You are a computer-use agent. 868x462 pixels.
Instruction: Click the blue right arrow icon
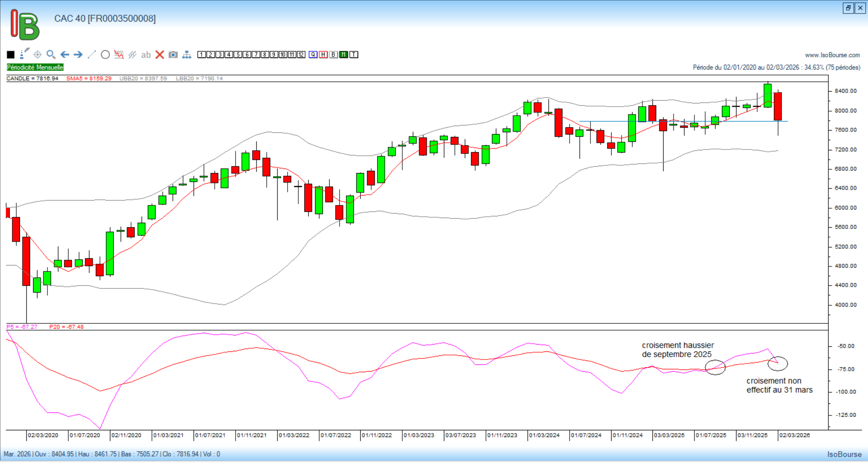pos(78,55)
